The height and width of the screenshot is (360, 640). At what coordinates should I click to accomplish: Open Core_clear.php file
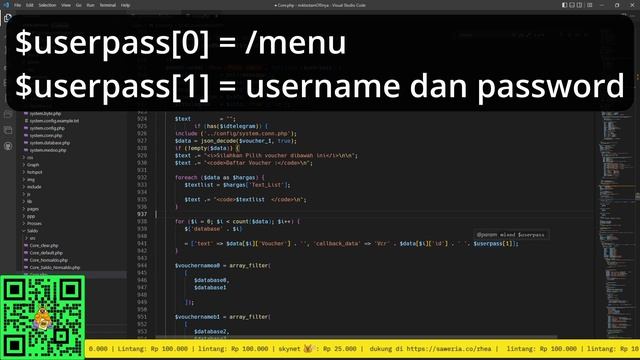44,246
